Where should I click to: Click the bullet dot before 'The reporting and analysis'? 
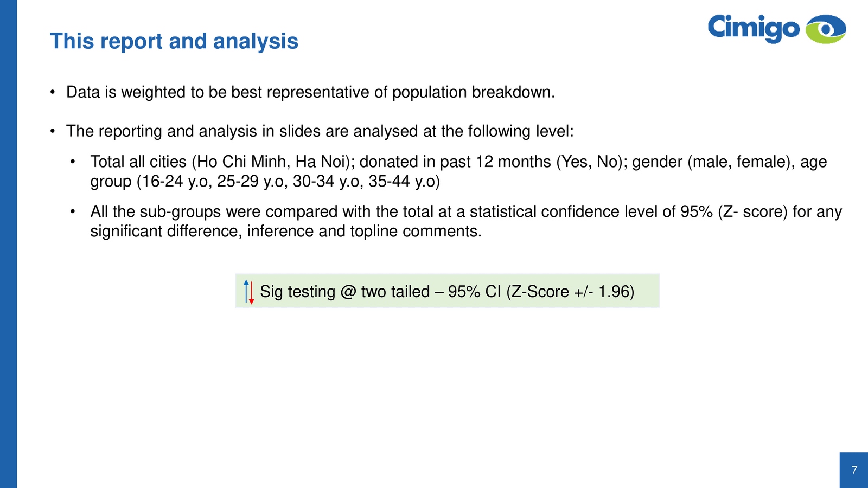point(53,131)
